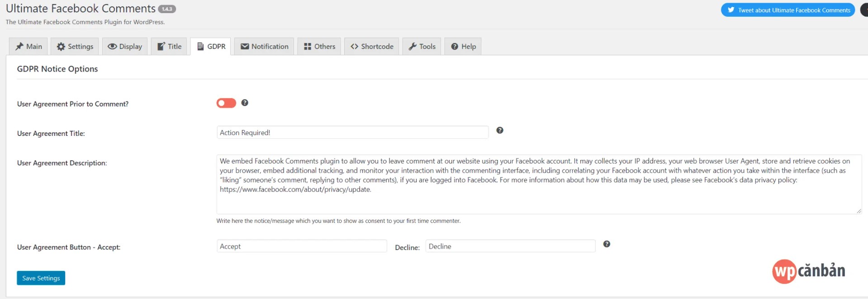Image resolution: width=868 pixels, height=299 pixels.
Task: Open the Tools tab
Action: (x=422, y=47)
